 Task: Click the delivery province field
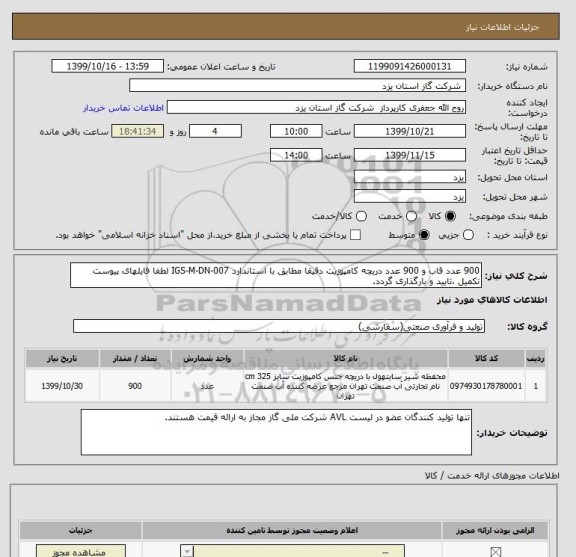(x=410, y=177)
